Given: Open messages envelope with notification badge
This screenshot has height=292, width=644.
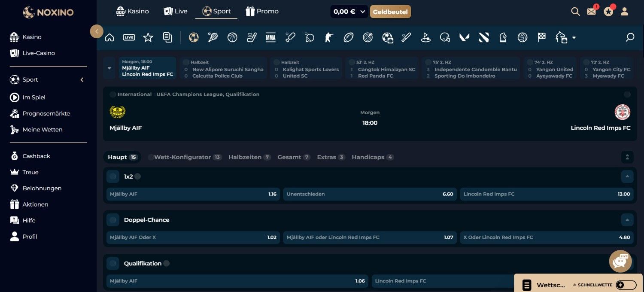Looking at the screenshot, I should point(592,12).
